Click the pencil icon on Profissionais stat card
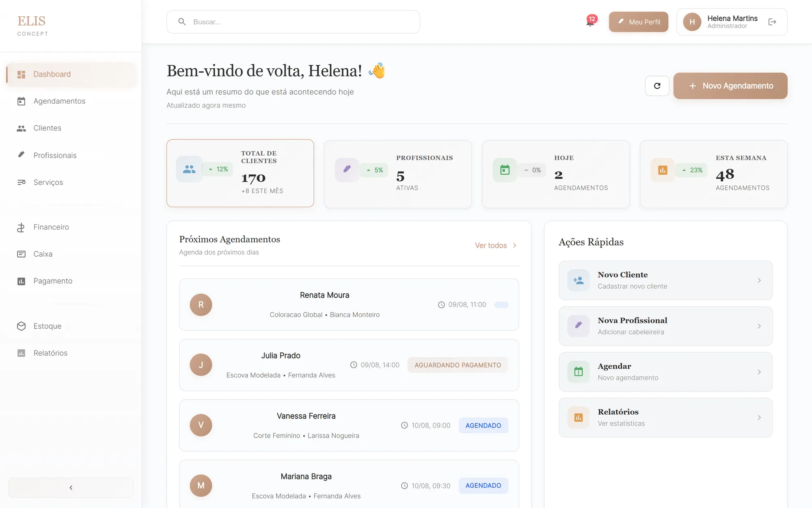 click(x=347, y=169)
